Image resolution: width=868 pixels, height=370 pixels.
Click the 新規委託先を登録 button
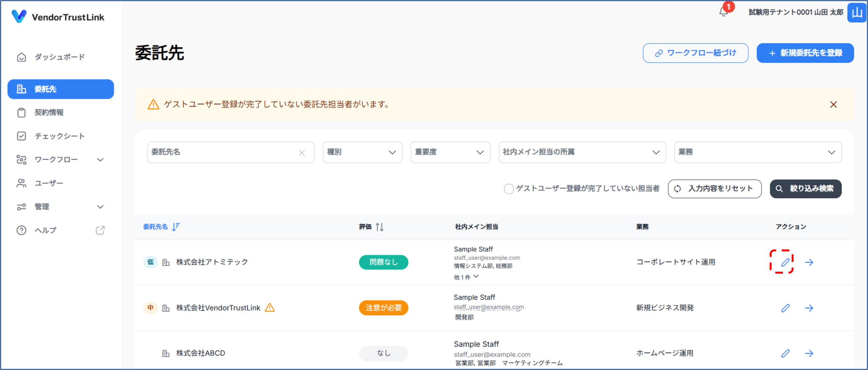(805, 53)
